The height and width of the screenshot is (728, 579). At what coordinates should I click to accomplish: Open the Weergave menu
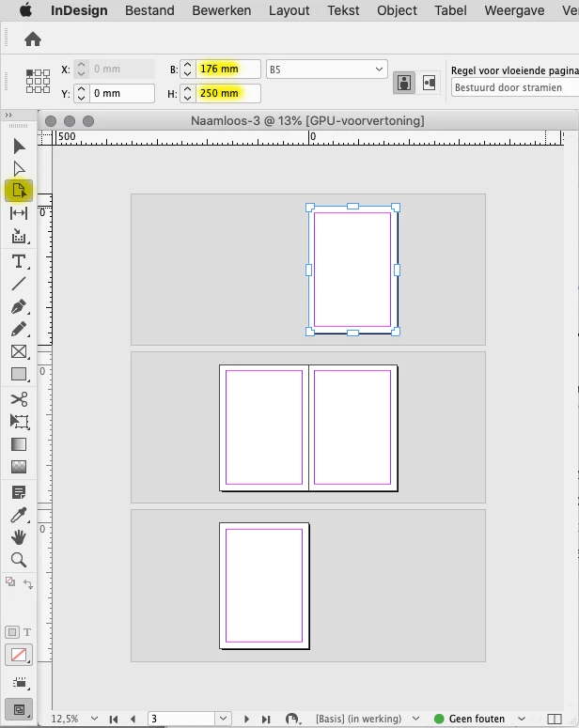point(514,10)
